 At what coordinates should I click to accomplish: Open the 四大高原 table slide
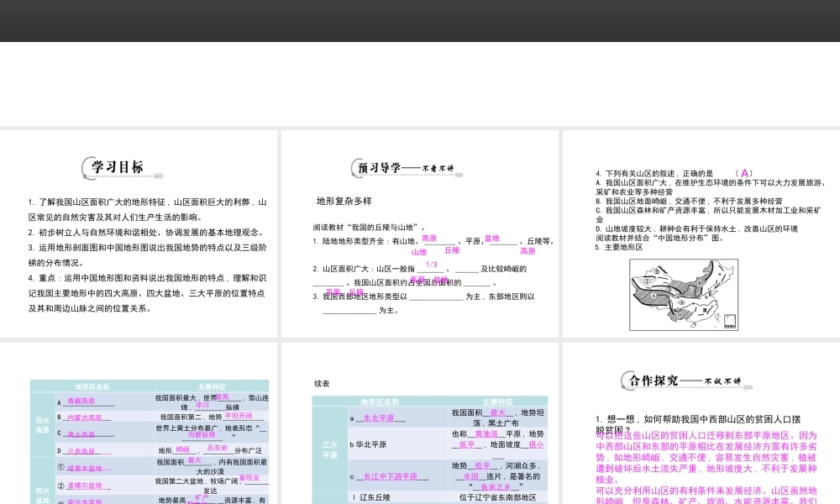tap(139, 423)
